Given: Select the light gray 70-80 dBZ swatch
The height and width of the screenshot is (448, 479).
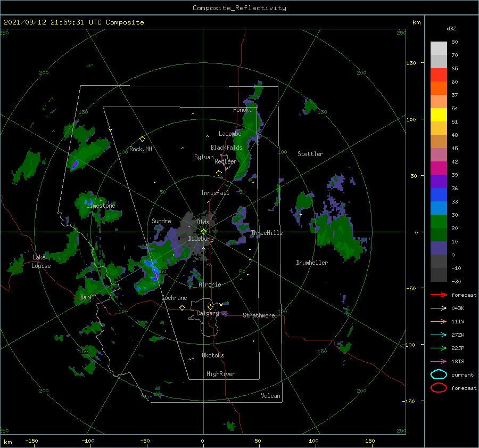Looking at the screenshot, I should click(439, 48).
